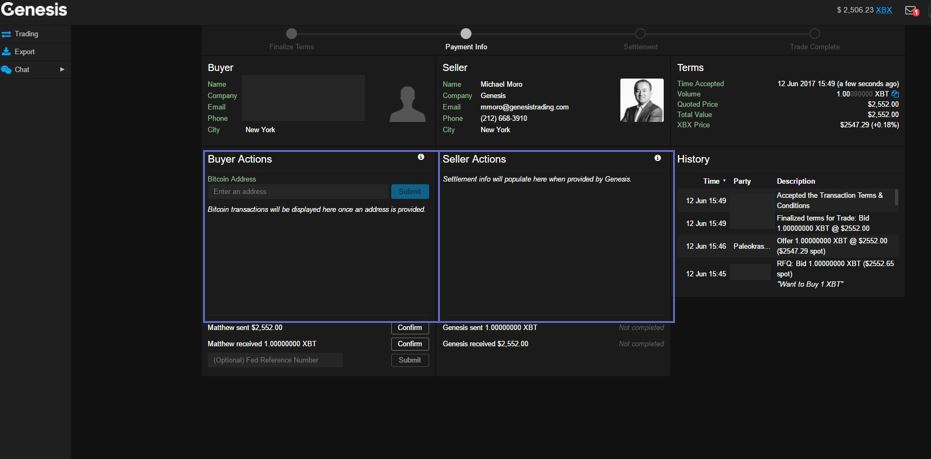
Task: Click the History panel scrollbar
Action: (896, 197)
